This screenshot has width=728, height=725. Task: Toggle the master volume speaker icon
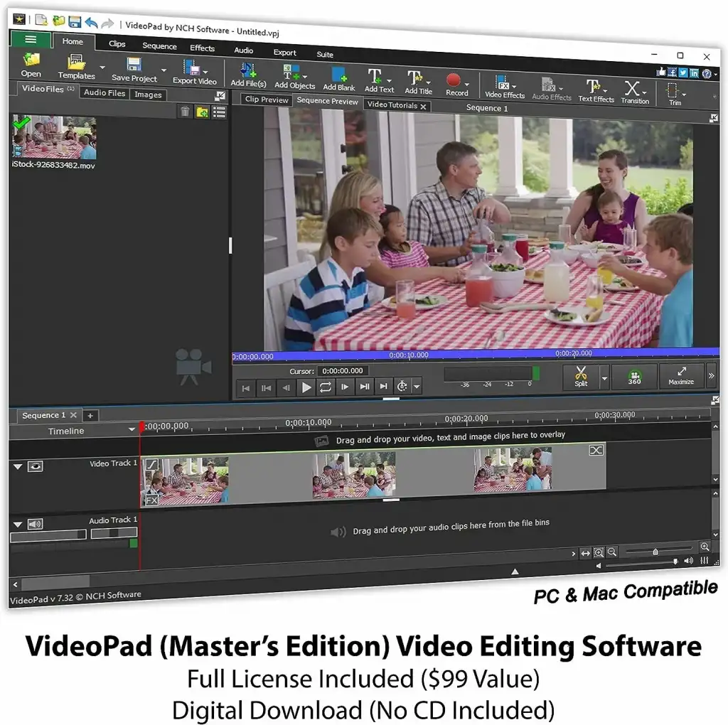(688, 561)
